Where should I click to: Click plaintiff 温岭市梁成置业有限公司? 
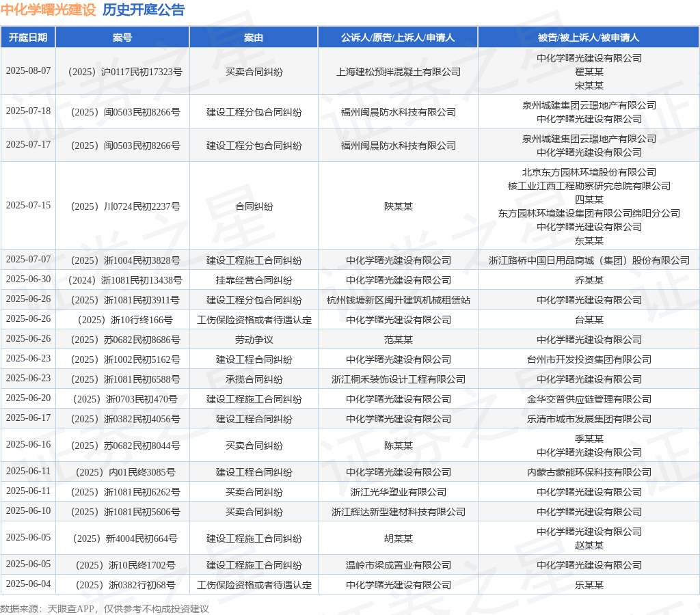tap(399, 566)
